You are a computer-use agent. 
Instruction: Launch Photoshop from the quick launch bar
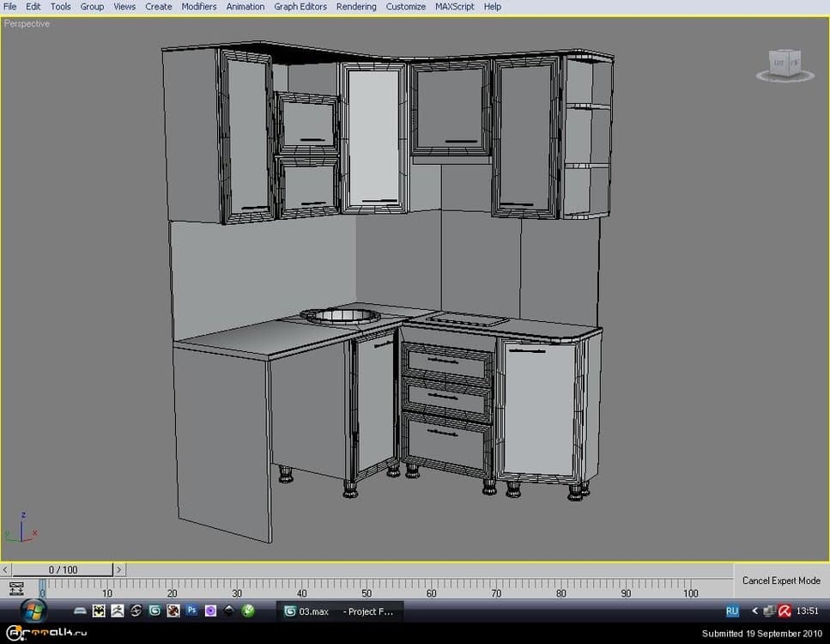click(192, 611)
